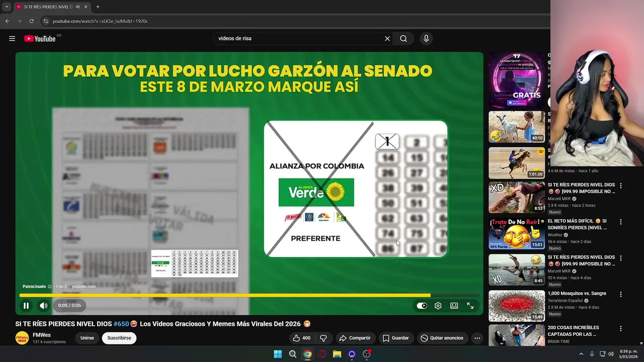Open the FMWes channel name link
This screenshot has height=362, width=644.
point(42,335)
